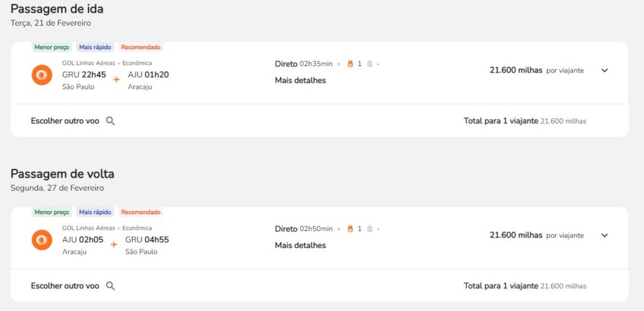Click the hand baggage icon on outbound flight
Image resolution: width=644 pixels, height=311 pixels.
pyautogui.click(x=351, y=64)
